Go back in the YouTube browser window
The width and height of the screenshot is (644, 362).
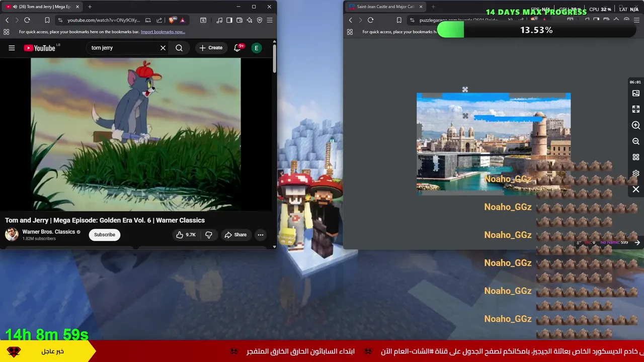coord(7,20)
